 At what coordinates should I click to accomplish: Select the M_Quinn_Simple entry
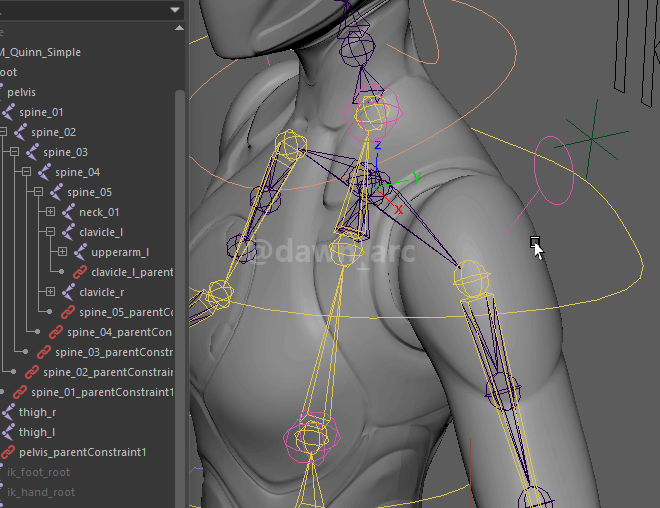[x=40, y=53]
